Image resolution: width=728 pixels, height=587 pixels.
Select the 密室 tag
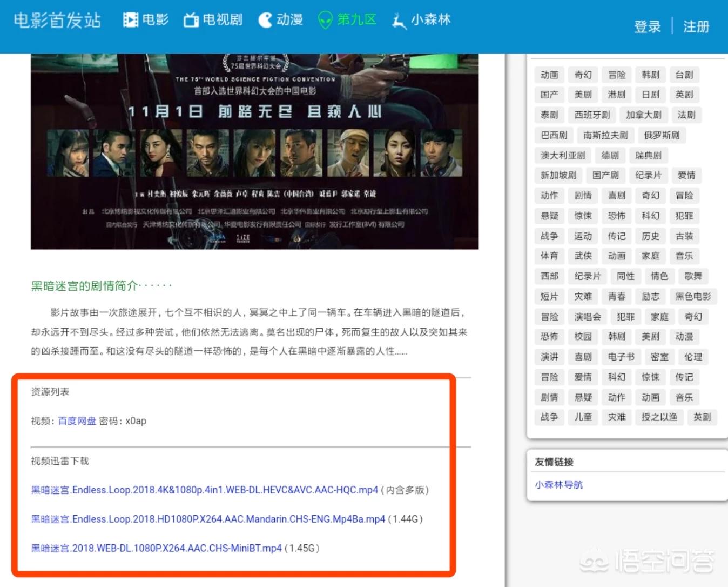pyautogui.click(x=659, y=357)
